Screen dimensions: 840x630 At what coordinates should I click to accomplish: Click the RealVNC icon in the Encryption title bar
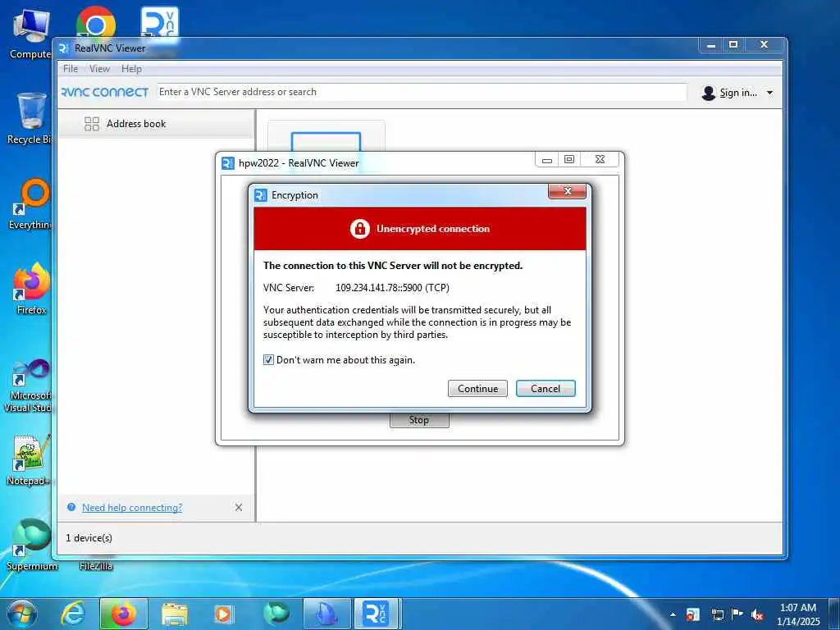(261, 195)
